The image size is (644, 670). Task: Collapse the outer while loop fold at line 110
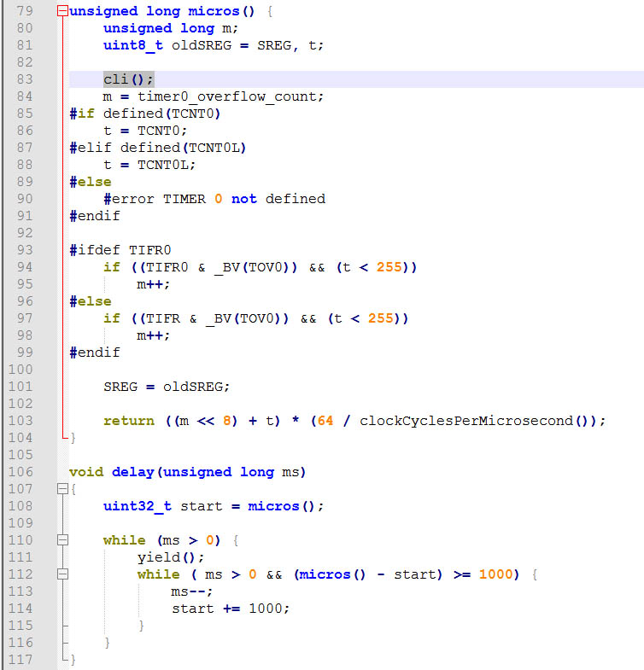pos(62,540)
